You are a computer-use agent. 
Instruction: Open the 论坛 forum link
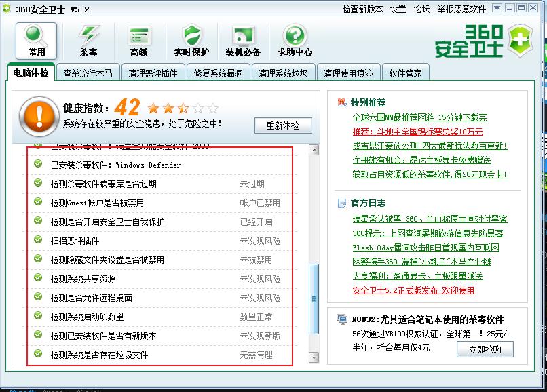click(x=421, y=9)
